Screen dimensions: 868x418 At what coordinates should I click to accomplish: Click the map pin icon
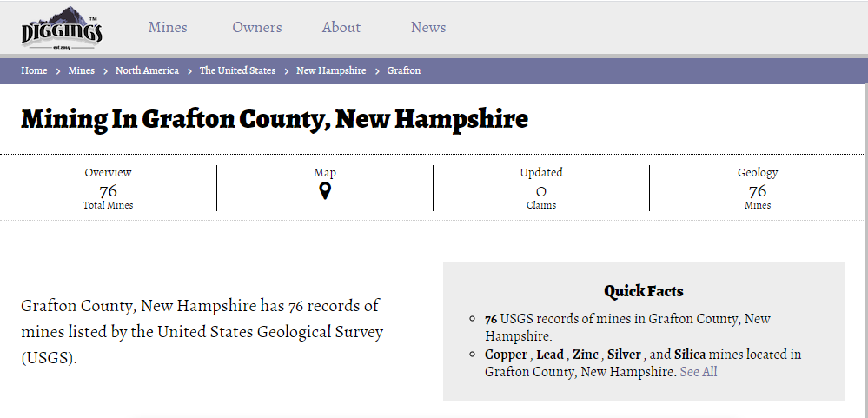pos(325,191)
